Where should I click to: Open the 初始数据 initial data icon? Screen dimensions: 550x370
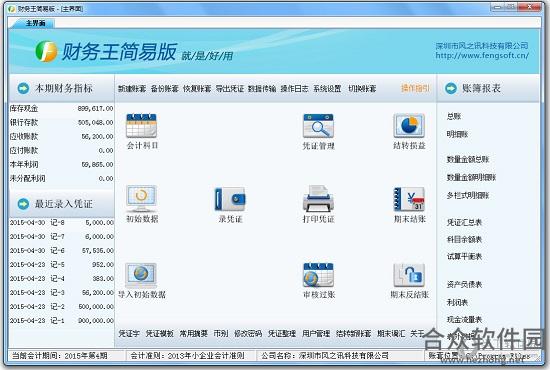tap(141, 199)
